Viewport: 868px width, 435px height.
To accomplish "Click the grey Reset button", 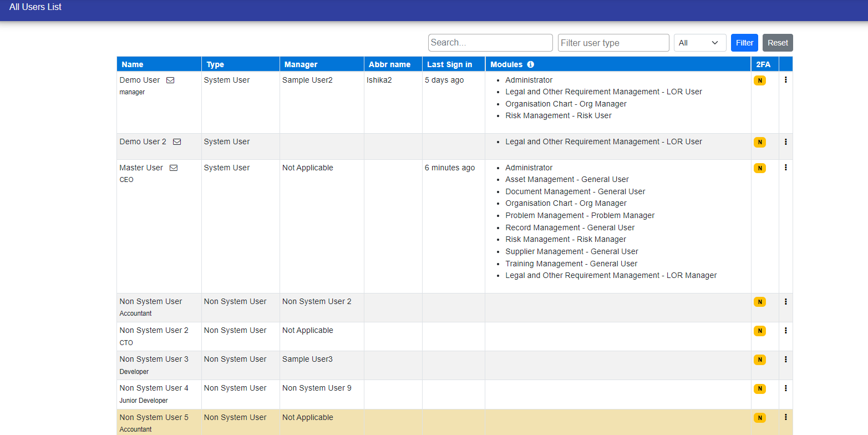I will (x=778, y=43).
